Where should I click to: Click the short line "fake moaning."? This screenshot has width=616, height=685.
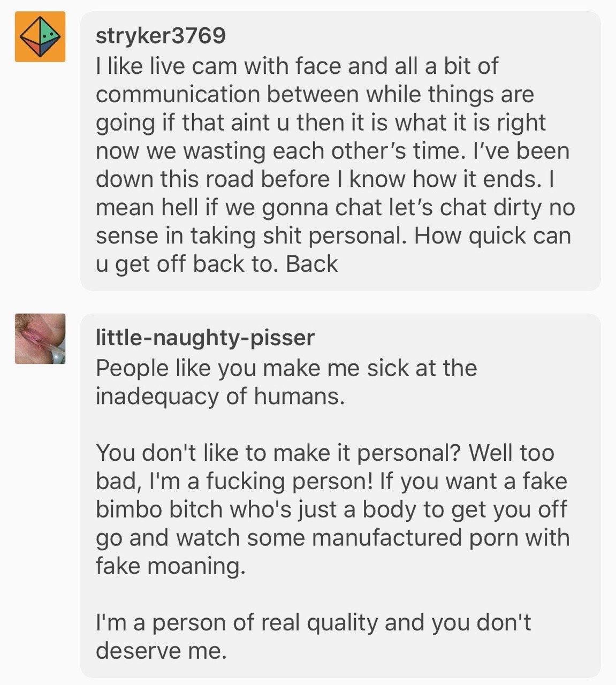[x=171, y=566]
